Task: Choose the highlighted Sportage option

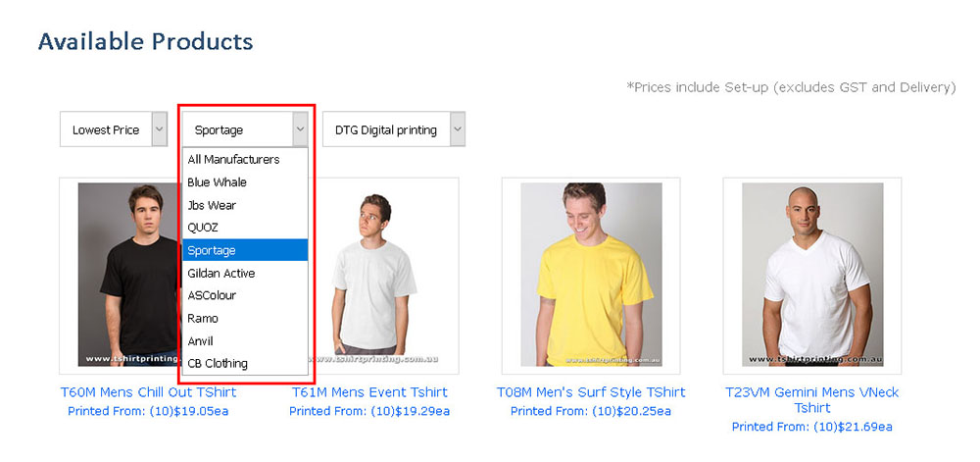Action: 244,250
